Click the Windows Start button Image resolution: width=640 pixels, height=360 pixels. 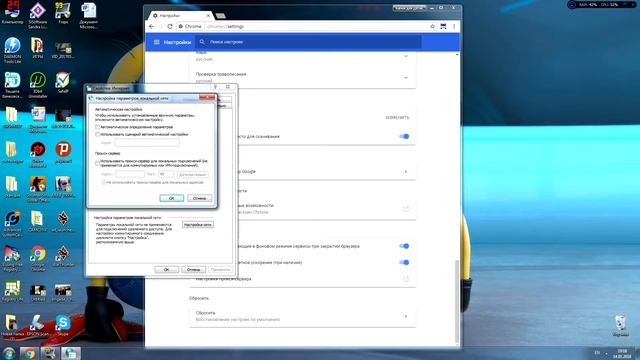point(9,353)
